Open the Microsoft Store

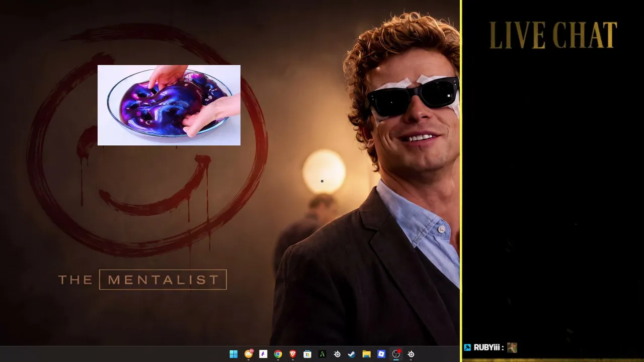[x=307, y=354]
